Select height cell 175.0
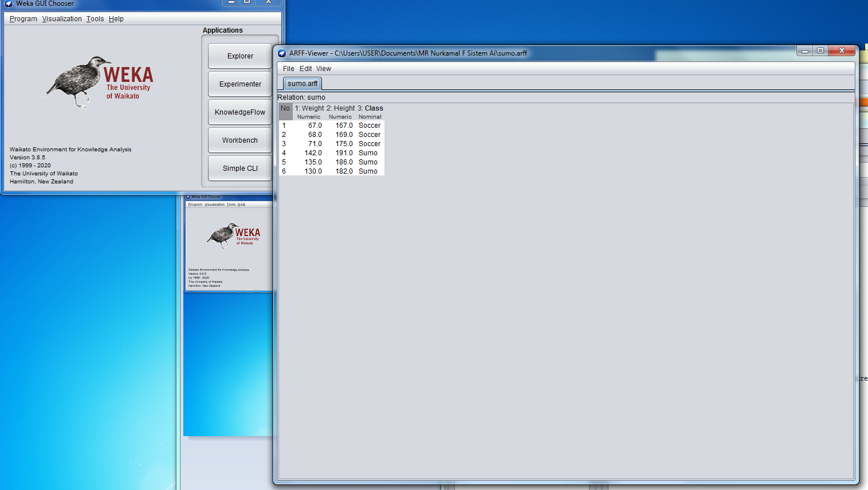The image size is (868, 490). (340, 144)
